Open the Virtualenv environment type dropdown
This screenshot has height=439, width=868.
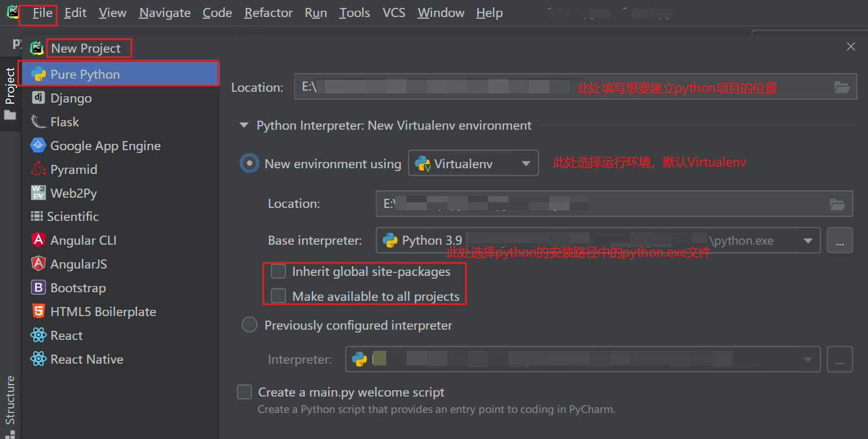click(473, 164)
